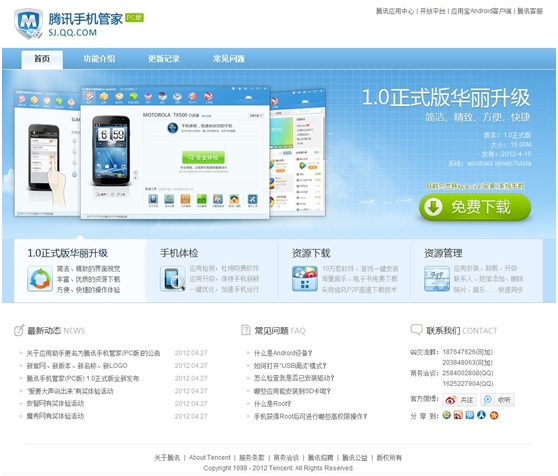Select the 手机体检 feature panel
The image size is (558, 476).
click(x=212, y=271)
